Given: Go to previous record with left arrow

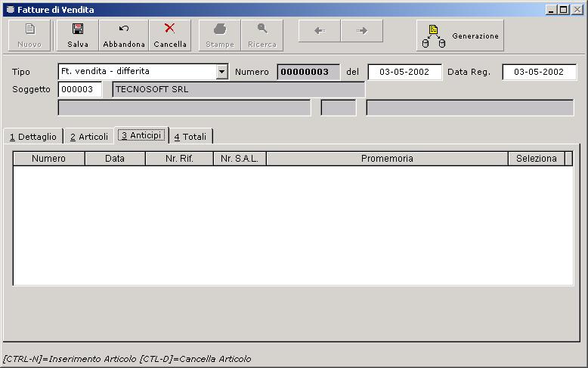Looking at the screenshot, I should tap(320, 31).
